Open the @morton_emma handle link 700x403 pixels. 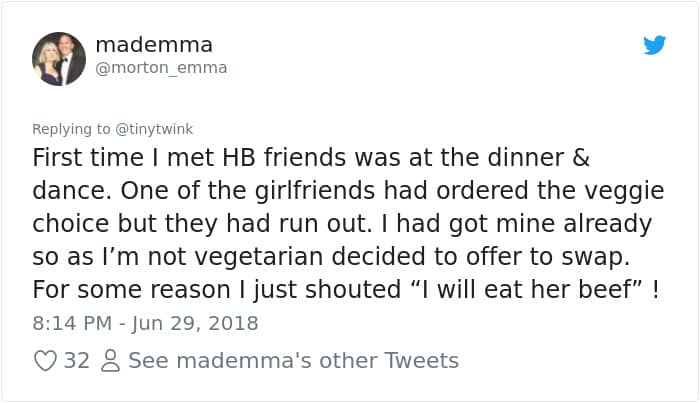pos(161,68)
